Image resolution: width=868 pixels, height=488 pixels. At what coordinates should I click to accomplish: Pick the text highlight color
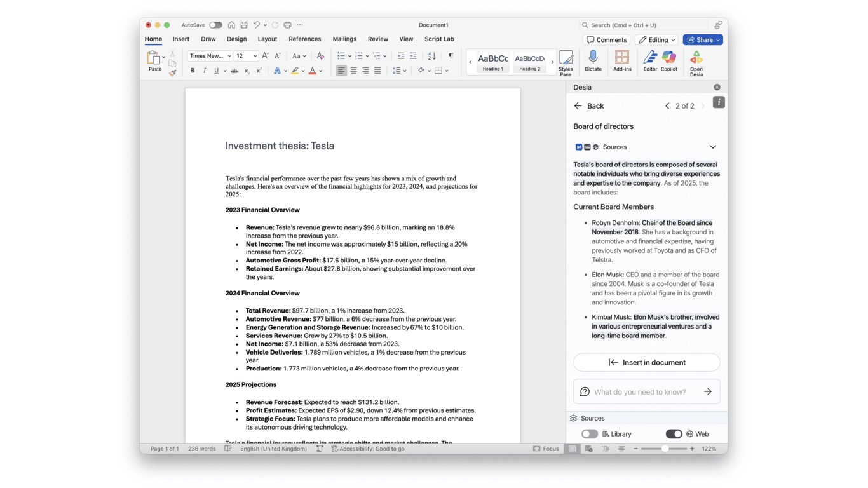tap(295, 71)
